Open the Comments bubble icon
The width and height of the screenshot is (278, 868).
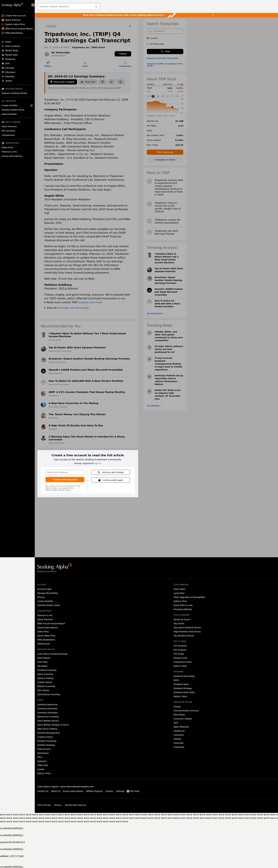pos(125,63)
